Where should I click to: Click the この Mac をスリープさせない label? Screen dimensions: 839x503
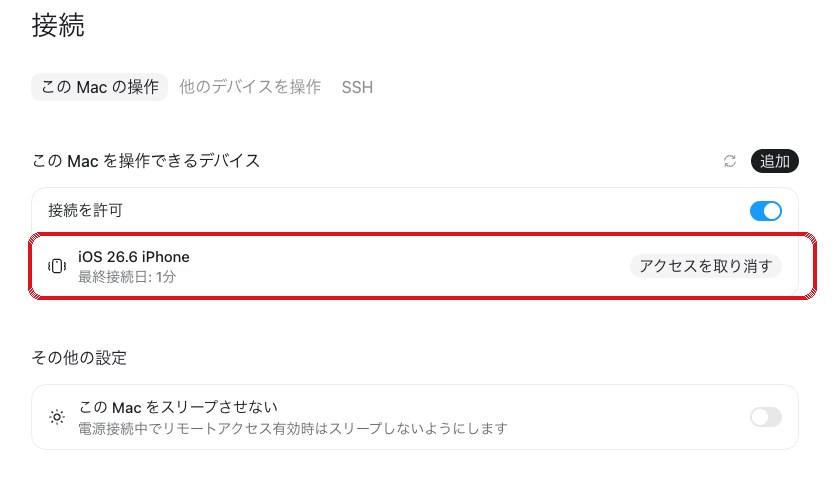[x=178, y=407]
